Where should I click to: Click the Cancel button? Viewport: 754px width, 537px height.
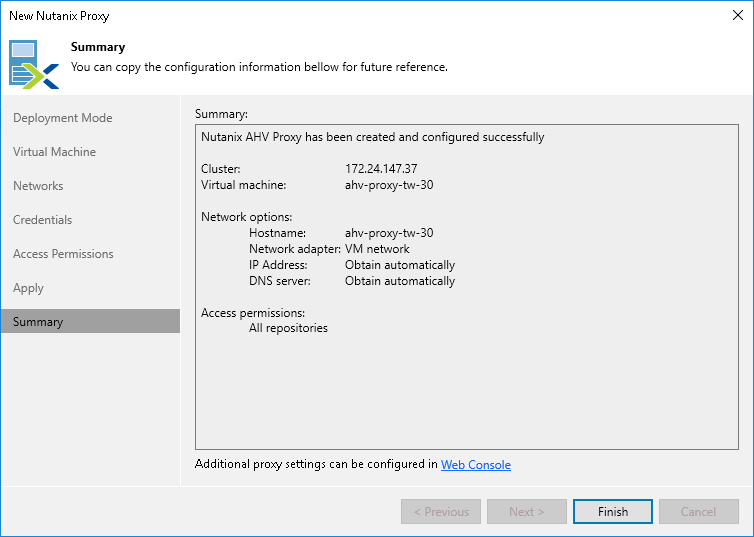pyautogui.click(x=699, y=512)
